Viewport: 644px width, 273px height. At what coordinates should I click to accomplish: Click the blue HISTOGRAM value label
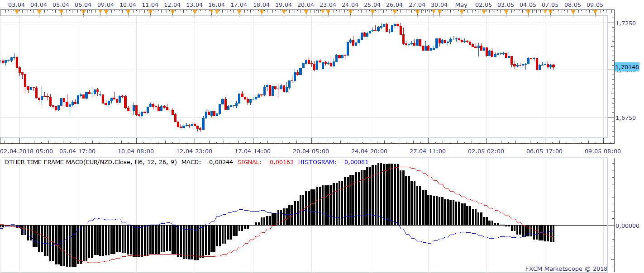point(333,162)
